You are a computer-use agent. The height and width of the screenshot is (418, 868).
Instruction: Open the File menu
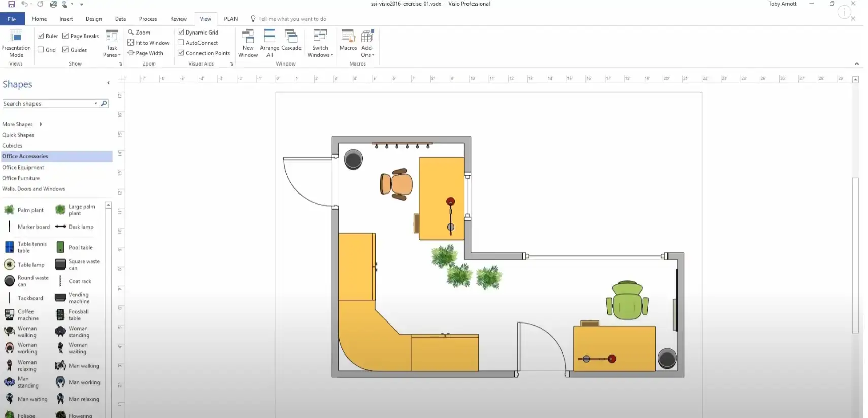click(12, 19)
